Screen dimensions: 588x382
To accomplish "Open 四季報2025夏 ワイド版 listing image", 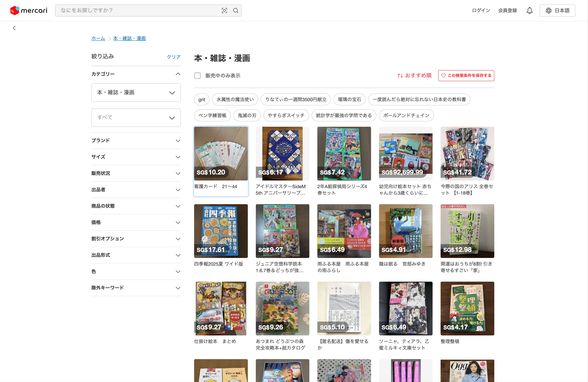I will click(221, 231).
